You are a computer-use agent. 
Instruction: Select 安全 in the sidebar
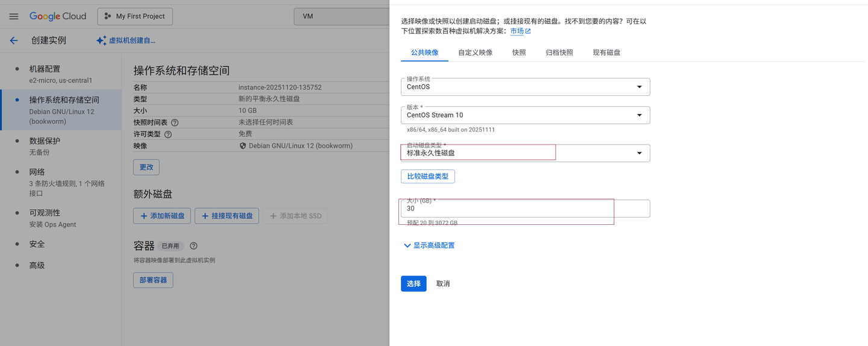pos(60,244)
